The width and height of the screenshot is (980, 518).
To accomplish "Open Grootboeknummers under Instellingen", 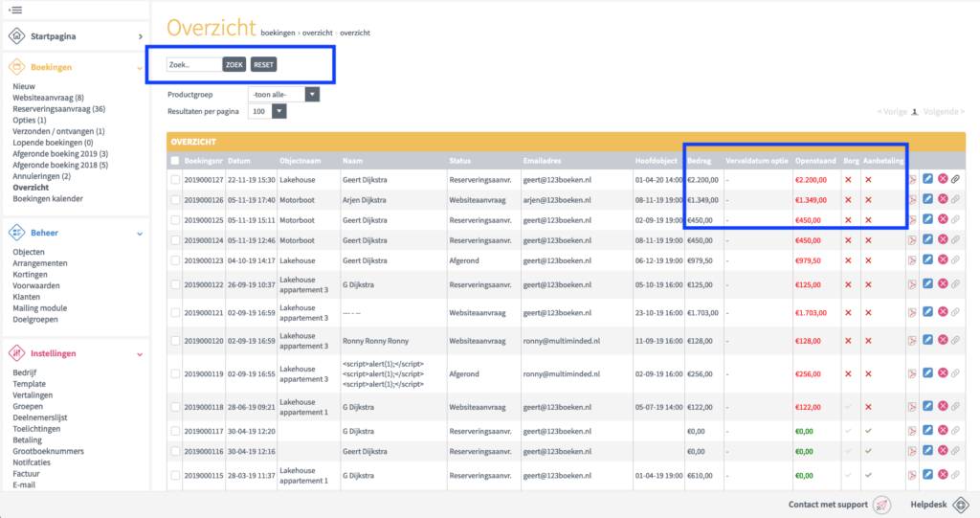I will point(48,451).
